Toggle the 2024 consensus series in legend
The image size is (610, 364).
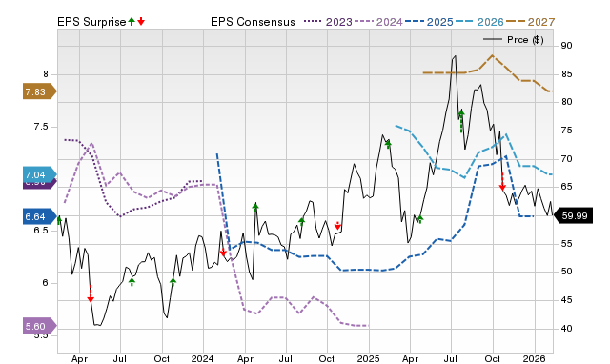[378, 22]
